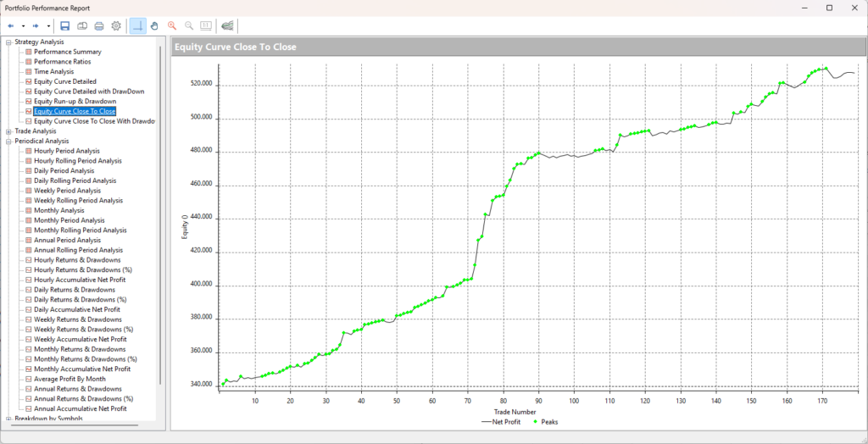
Task: Click the gray zoom out magnifier
Action: click(x=189, y=26)
